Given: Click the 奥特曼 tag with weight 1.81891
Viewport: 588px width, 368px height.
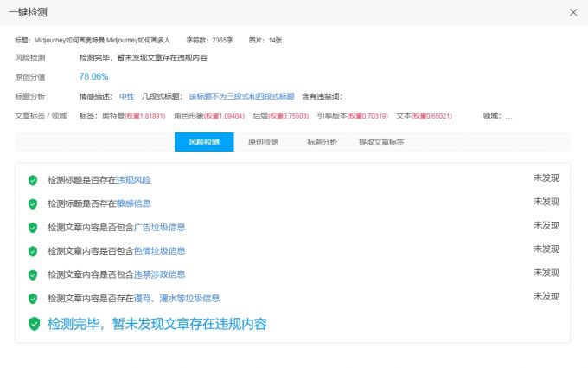Looking at the screenshot, I should click(134, 116).
